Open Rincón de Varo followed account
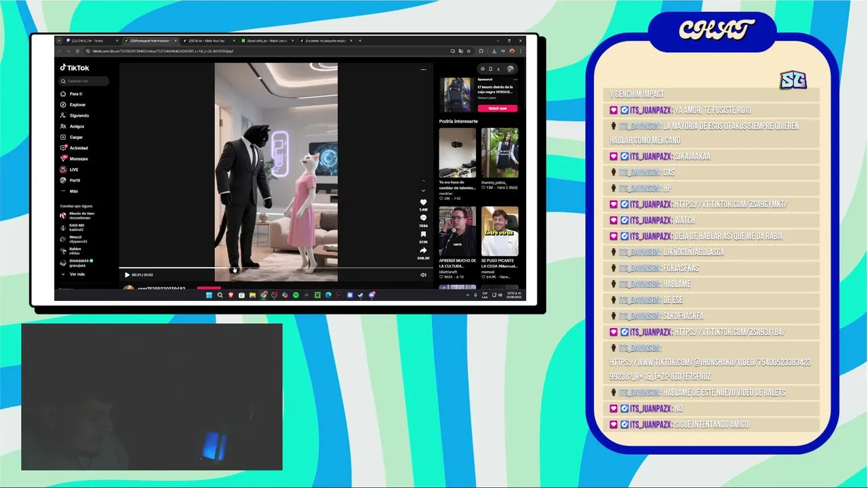The image size is (868, 488). (78, 216)
